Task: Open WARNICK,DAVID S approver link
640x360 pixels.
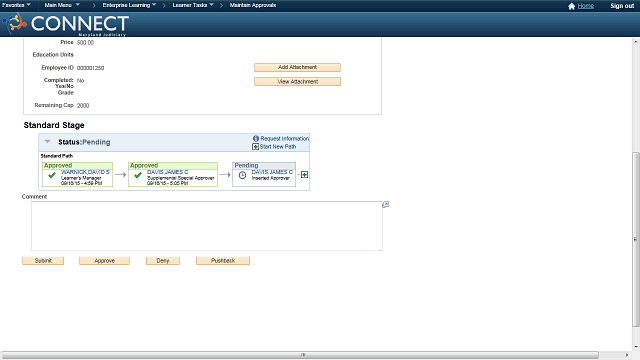Action: 85,172
